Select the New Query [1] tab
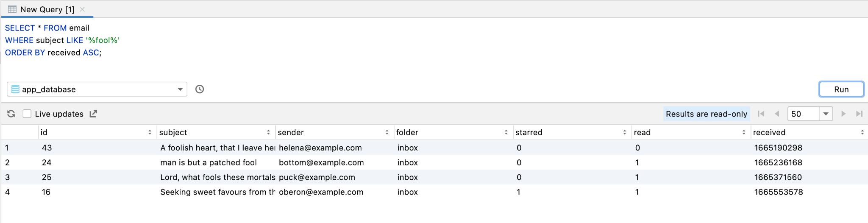Viewport: 868px width, 223px height. [x=47, y=9]
